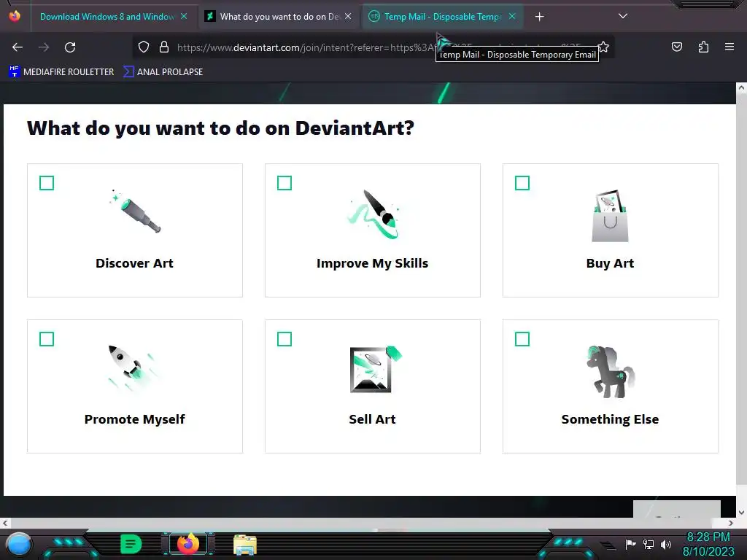Switch to the Temp Mail tab
This screenshot has height=560, width=747.
(443, 17)
